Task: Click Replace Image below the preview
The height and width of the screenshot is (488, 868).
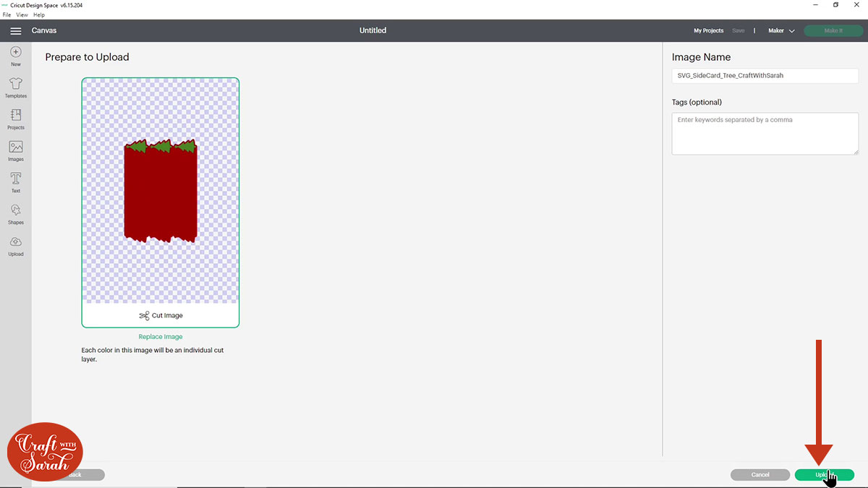Action: coord(160,336)
